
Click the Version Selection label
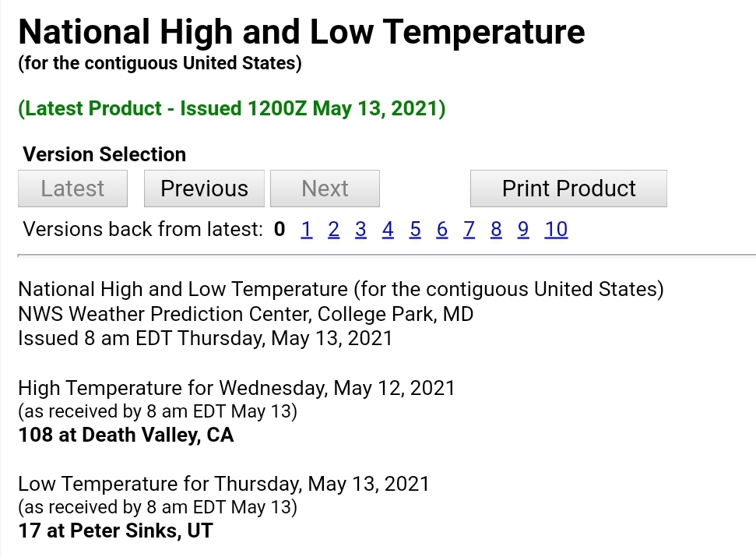point(104,155)
